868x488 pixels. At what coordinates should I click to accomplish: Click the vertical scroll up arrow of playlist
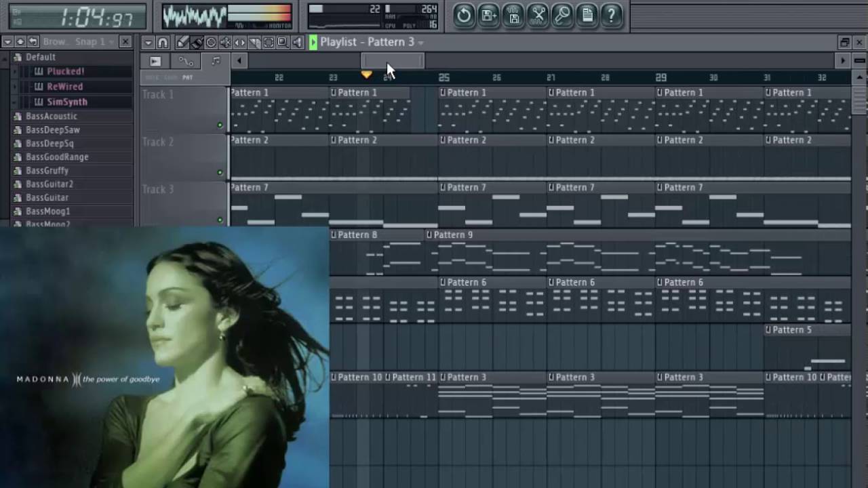point(859,77)
